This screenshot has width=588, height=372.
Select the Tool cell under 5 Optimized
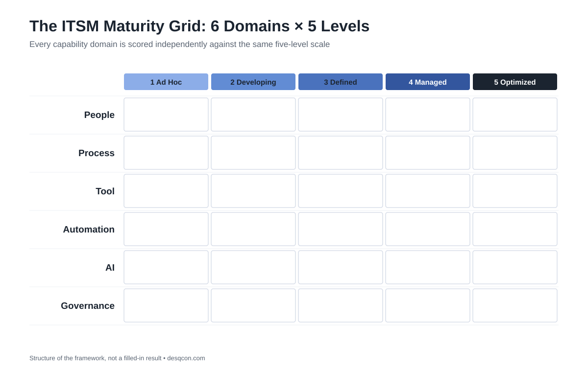point(515,191)
